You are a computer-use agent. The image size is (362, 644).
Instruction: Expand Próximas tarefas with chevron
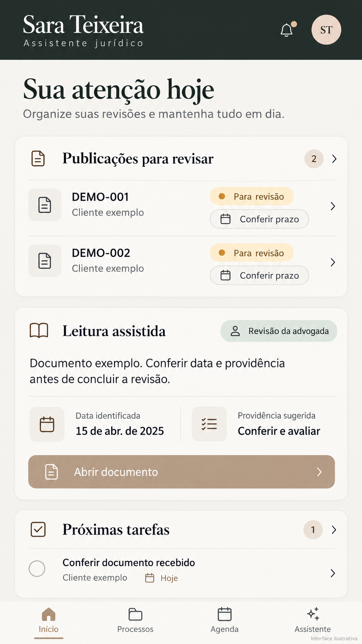point(334,530)
